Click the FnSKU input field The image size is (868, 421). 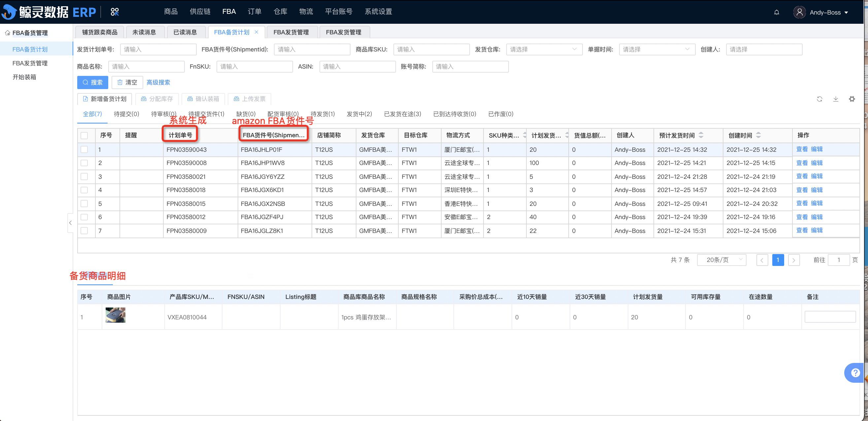[x=254, y=67]
